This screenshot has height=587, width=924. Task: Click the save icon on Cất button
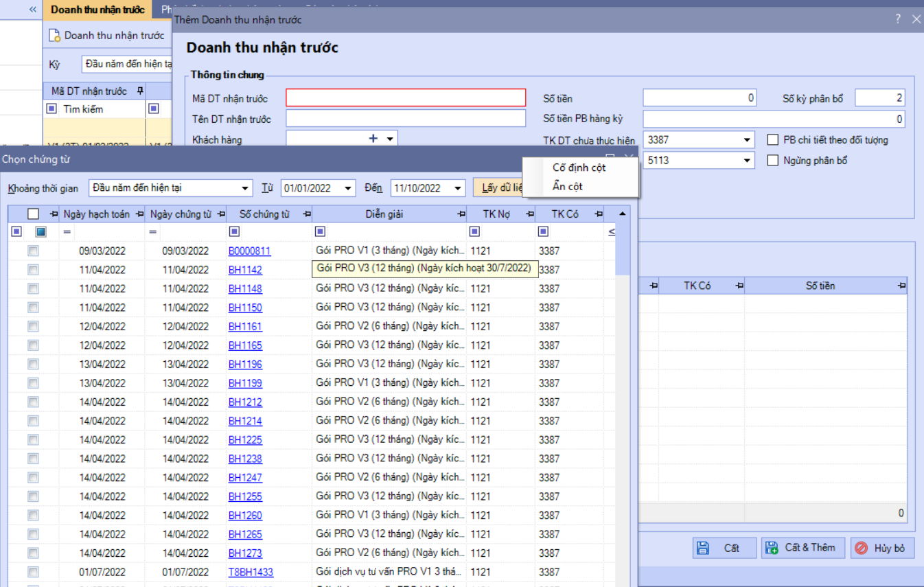click(x=703, y=548)
